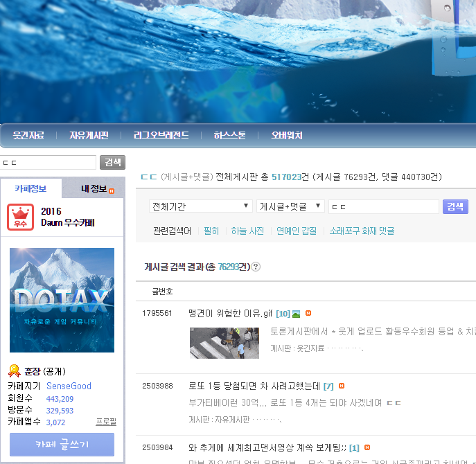Click 게시판 : 웃긴자료 board label
476x464 pixels.
297,348
